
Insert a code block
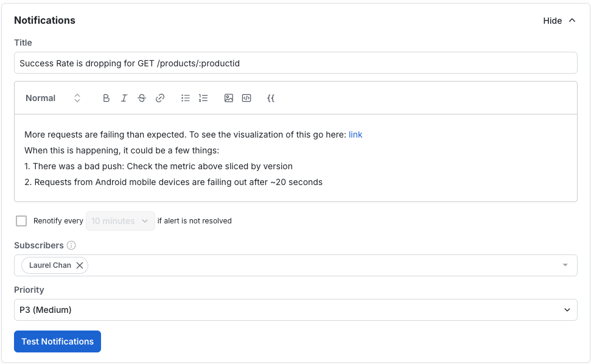247,98
